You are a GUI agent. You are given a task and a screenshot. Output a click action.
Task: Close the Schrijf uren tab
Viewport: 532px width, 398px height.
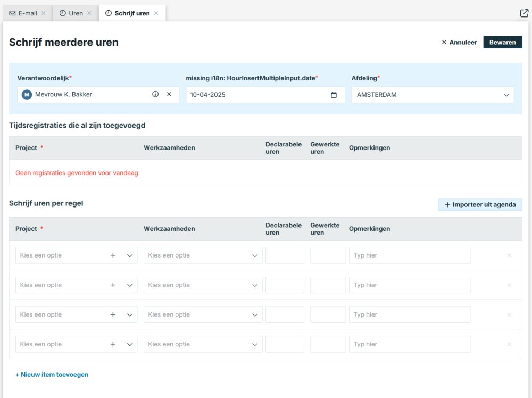156,13
